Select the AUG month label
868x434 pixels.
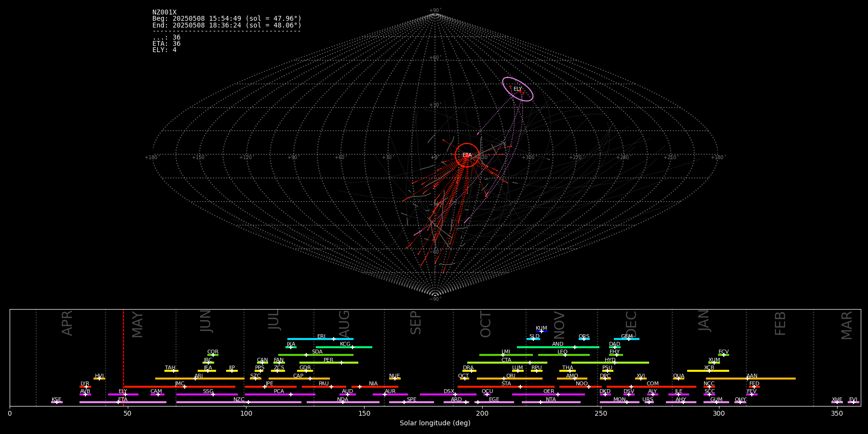pyautogui.click(x=344, y=324)
